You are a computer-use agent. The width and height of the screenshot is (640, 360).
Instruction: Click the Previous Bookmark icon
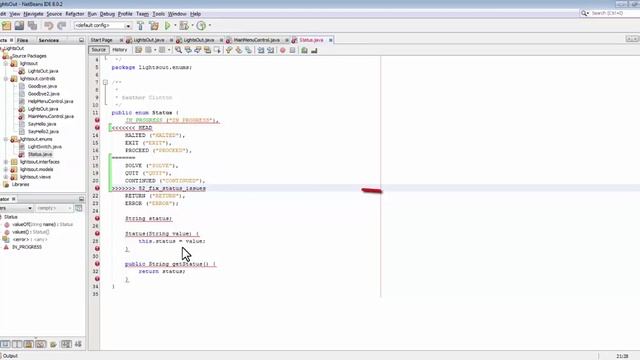tap(229, 50)
